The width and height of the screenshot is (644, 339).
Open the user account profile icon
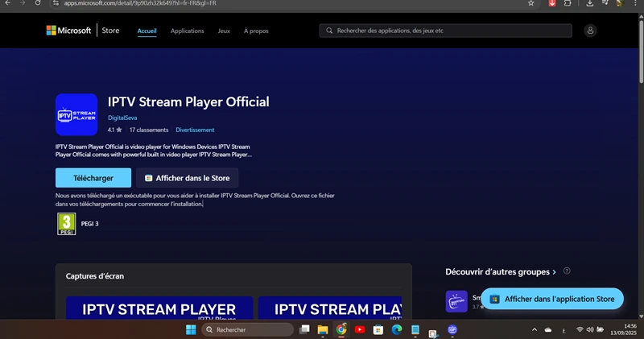(590, 31)
